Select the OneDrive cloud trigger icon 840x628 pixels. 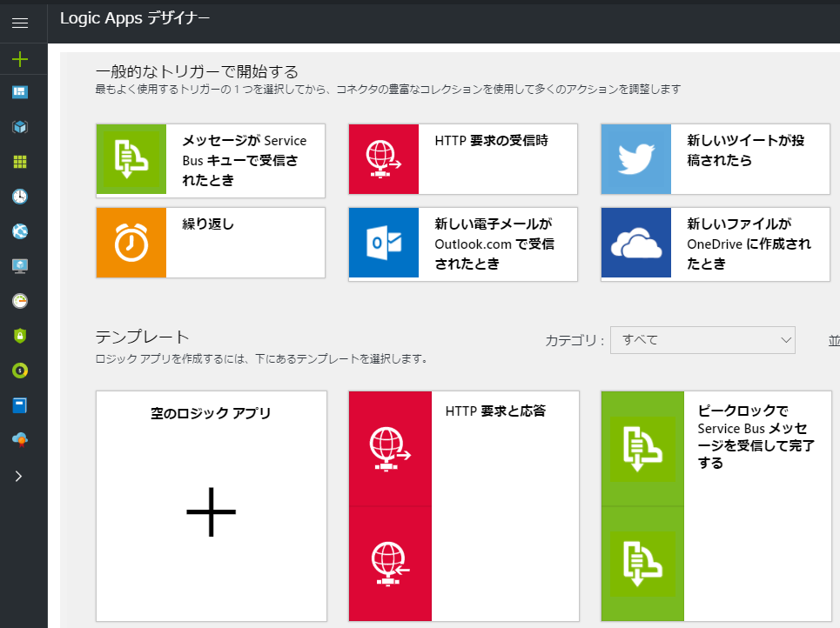tap(636, 243)
